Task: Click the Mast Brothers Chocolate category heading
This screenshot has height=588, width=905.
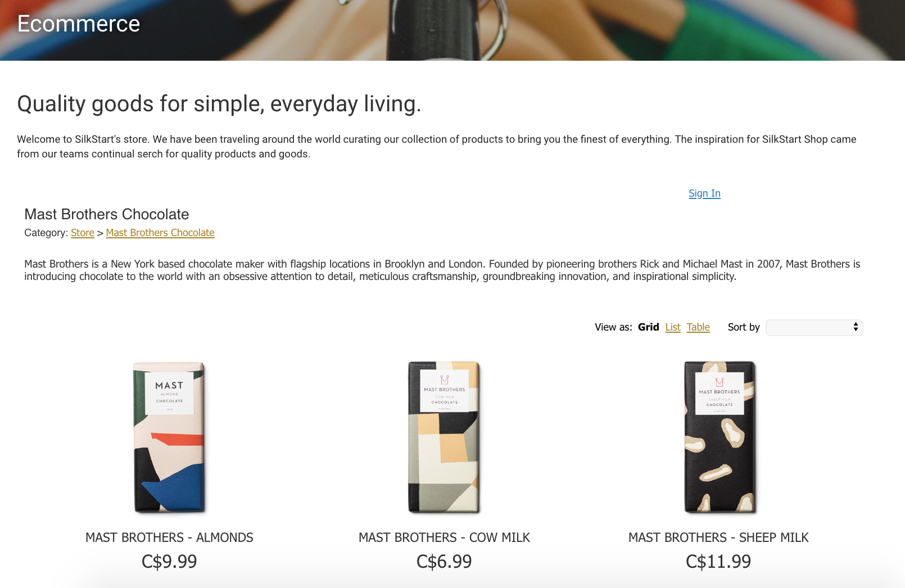Action: point(107,214)
